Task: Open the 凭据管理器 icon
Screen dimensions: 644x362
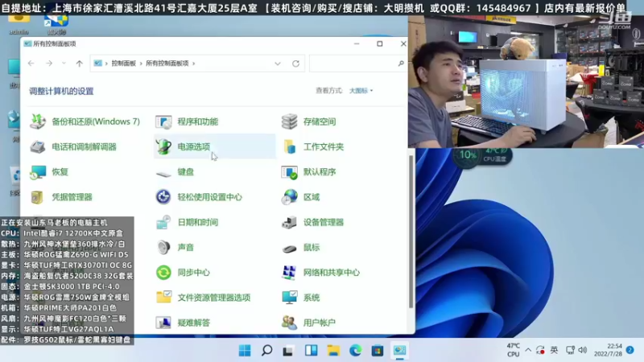Action: click(38, 197)
